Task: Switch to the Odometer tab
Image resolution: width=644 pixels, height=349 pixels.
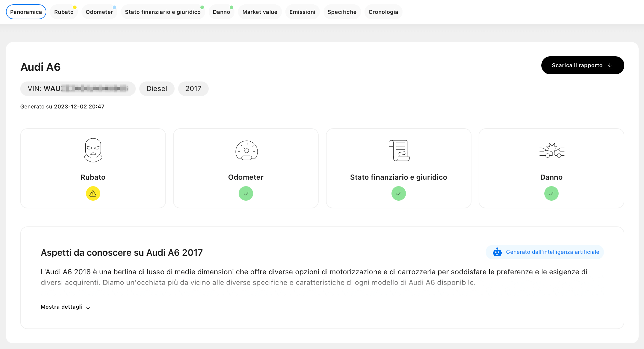Action: [99, 12]
